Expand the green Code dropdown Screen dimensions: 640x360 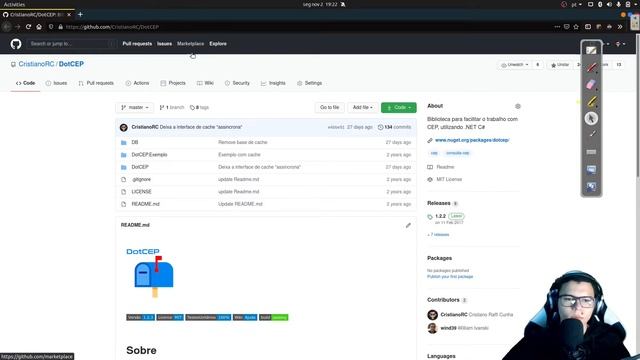(399, 107)
